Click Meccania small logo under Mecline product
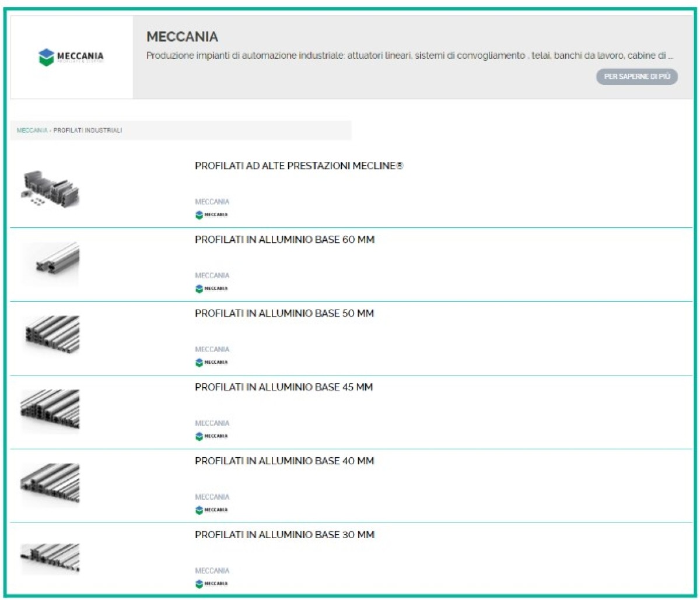Screen dimensions: 700x600 coord(211,215)
